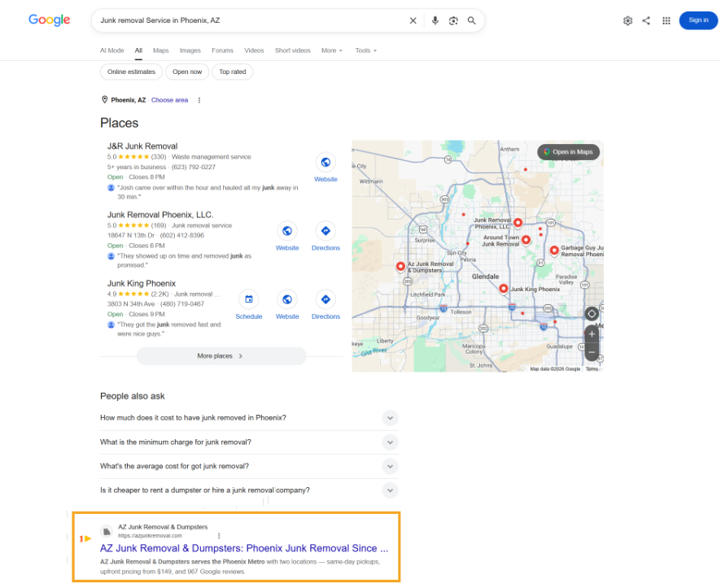This screenshot has height=588, width=721.
Task: Open Junk Removal Phoenix, LLC Website icon
Action: point(287,231)
